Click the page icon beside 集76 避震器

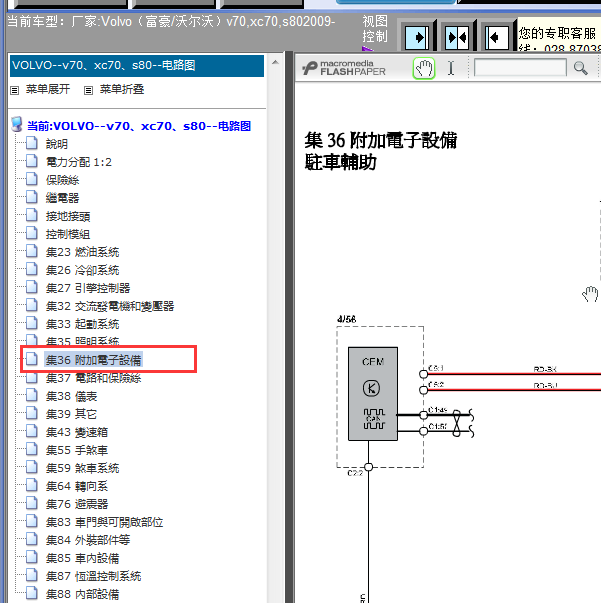point(32,503)
